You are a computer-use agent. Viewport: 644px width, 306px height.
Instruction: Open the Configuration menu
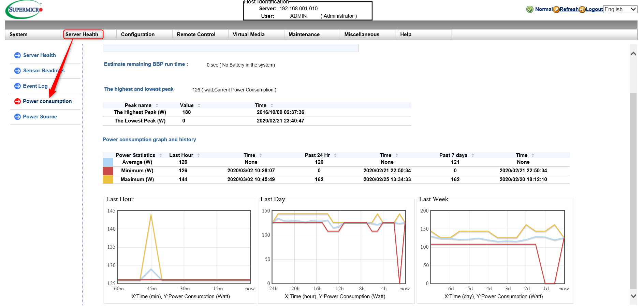tap(138, 34)
